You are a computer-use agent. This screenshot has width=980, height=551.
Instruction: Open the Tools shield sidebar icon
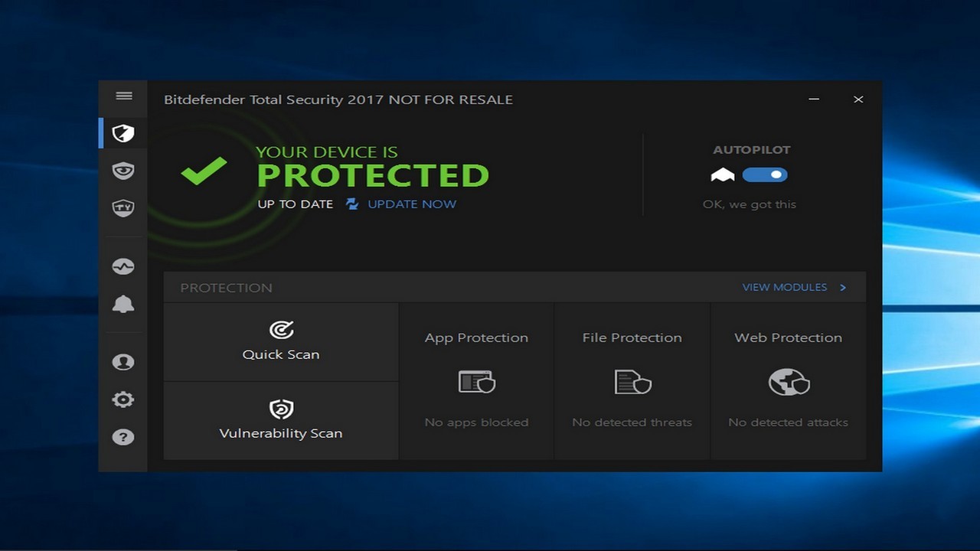[x=123, y=207]
